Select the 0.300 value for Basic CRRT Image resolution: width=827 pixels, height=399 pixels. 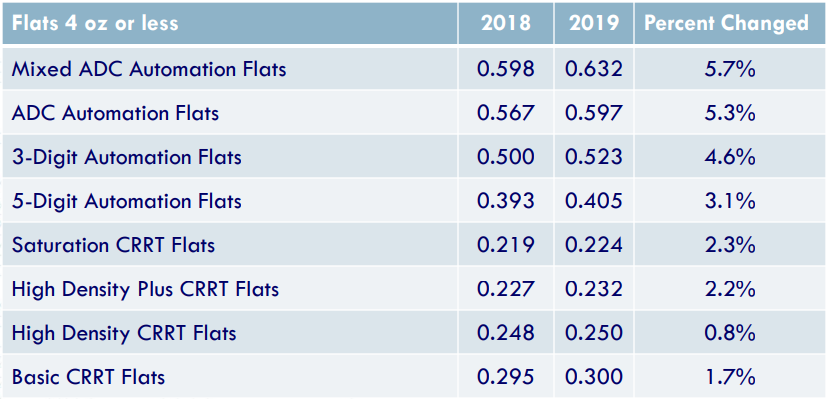pyautogui.click(x=594, y=377)
